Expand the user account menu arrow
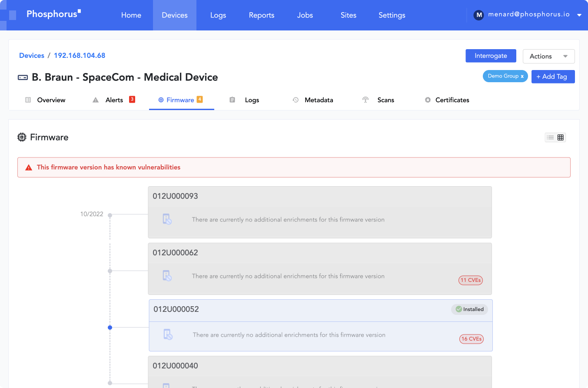The width and height of the screenshot is (588, 388). click(579, 15)
